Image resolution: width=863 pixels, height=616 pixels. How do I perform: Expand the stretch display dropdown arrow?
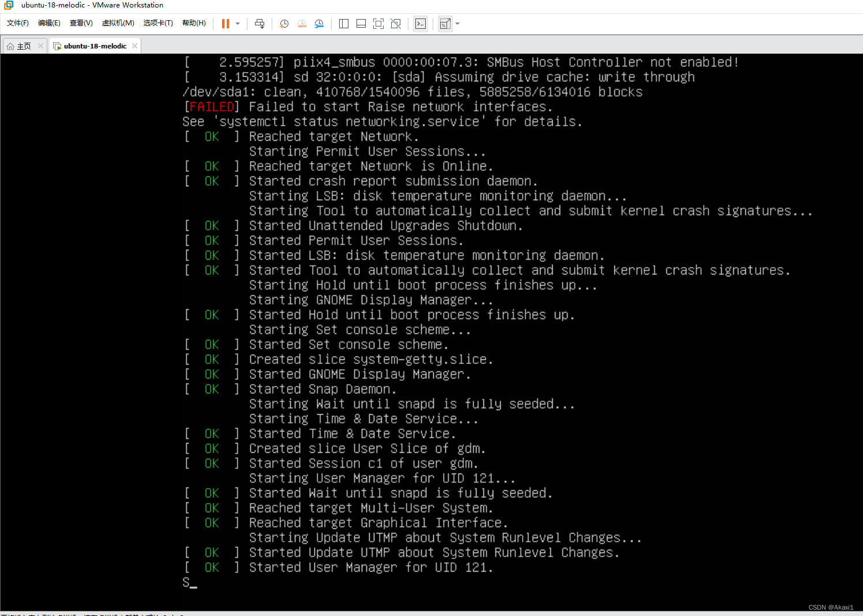457,24
